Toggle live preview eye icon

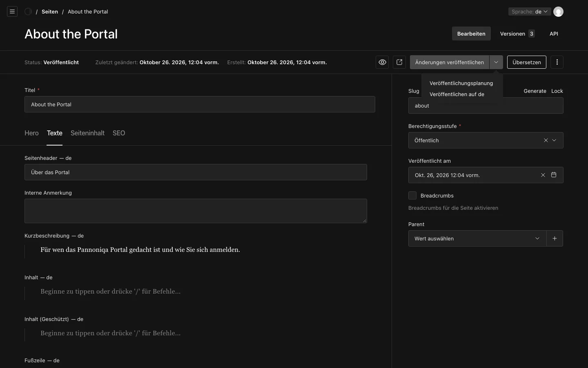[382, 62]
